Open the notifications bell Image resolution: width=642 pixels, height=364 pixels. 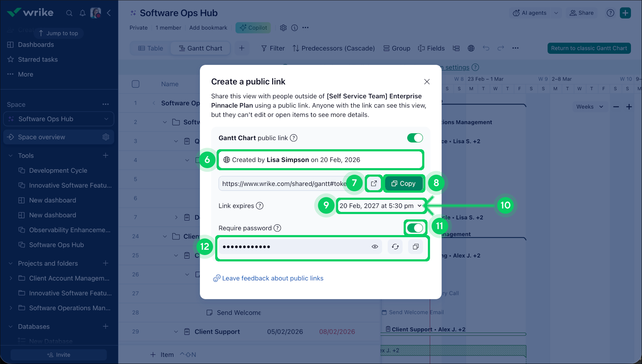pos(82,13)
